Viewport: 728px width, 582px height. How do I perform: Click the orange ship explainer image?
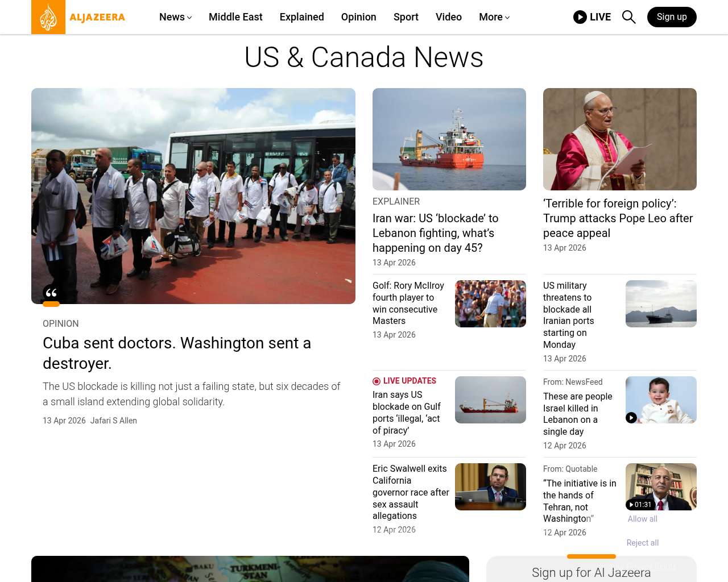point(449,139)
